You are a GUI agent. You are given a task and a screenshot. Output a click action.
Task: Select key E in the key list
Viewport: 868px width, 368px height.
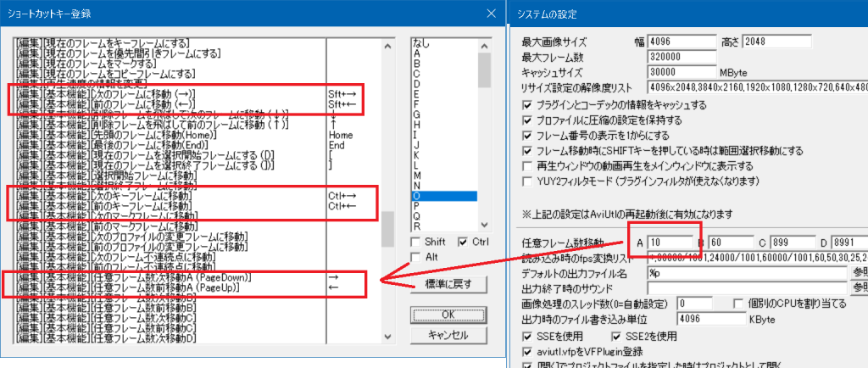click(444, 94)
